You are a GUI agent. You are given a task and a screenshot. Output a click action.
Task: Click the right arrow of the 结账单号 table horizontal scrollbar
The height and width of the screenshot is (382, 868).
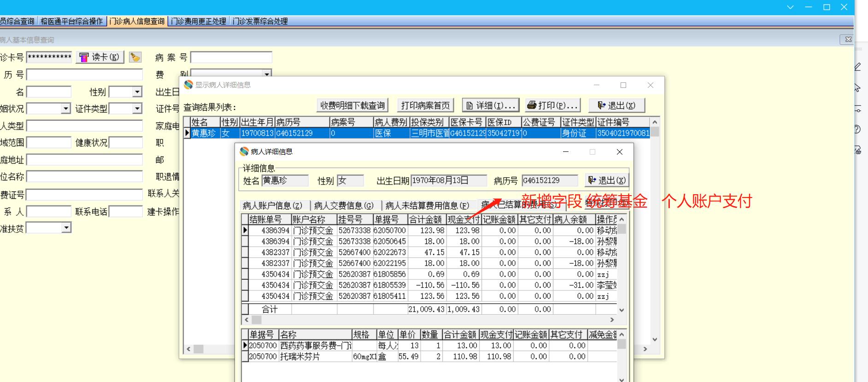click(x=612, y=319)
